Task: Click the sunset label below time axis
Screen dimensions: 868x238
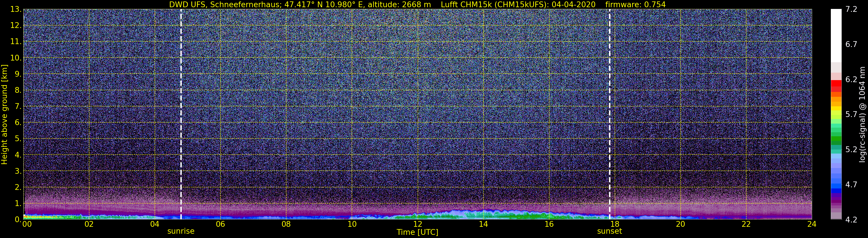Action: [610, 231]
